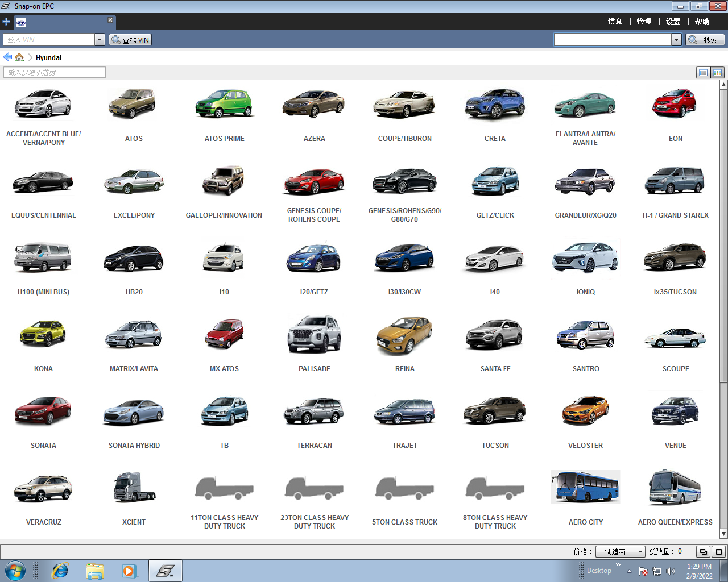This screenshot has width=728, height=582.
Task: Focus the top-right search field
Action: [613, 40]
